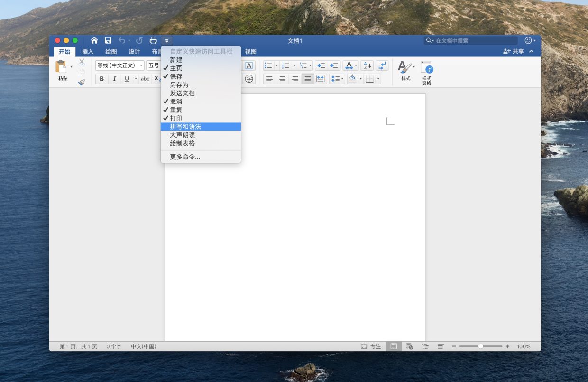Expand the paste options arrow
This screenshot has width=588, height=382.
72,67
